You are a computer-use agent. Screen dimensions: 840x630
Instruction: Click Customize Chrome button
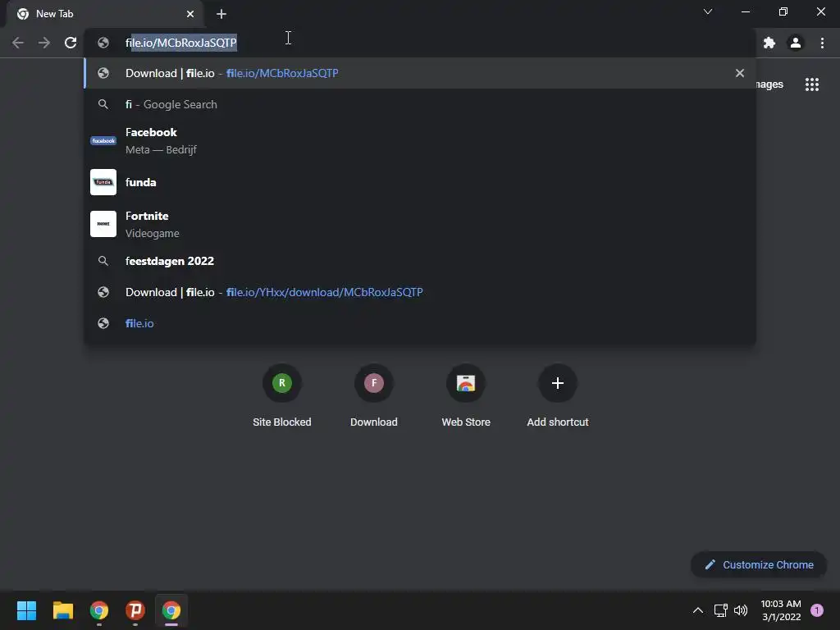759,564
